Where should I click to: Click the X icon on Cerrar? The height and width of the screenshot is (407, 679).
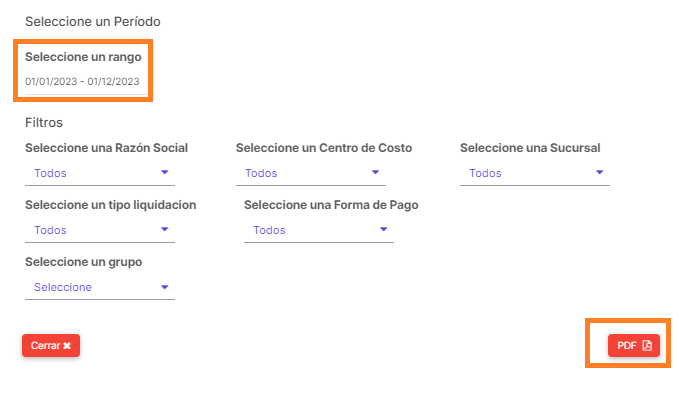point(67,346)
